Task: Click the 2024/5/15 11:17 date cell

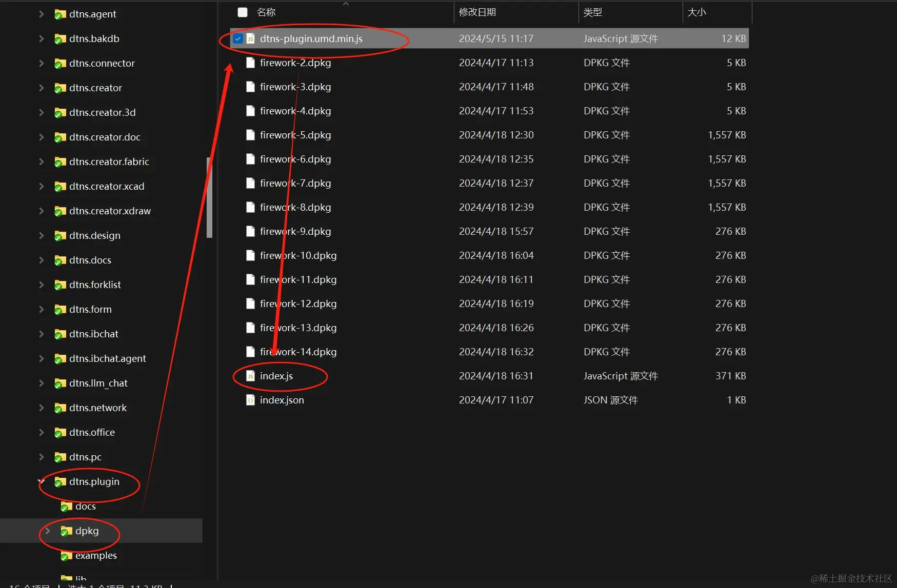Action: 496,38
